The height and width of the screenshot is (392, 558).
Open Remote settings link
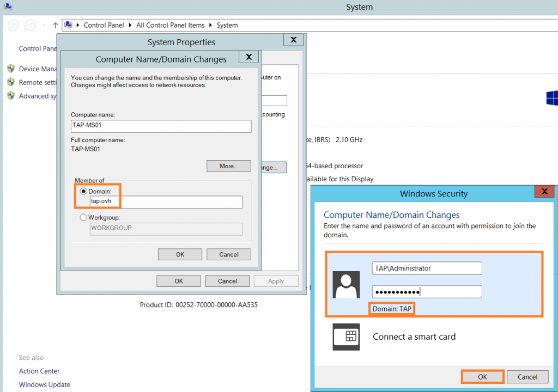click(x=38, y=83)
